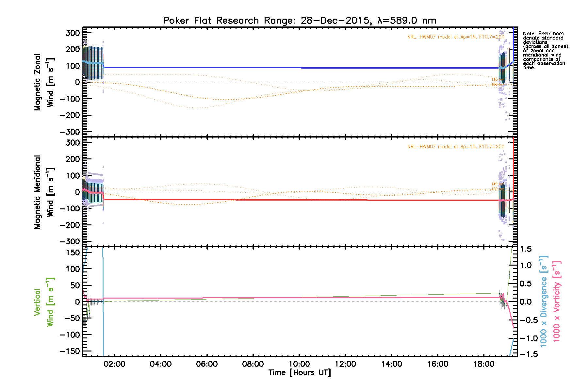
Task: Select the 02:00 time tick label
Action: tap(115, 364)
